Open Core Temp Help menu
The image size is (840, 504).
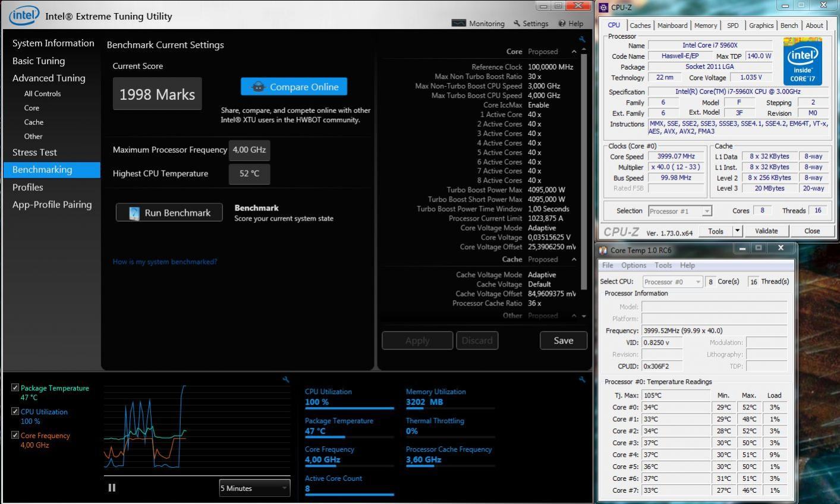[x=687, y=265]
